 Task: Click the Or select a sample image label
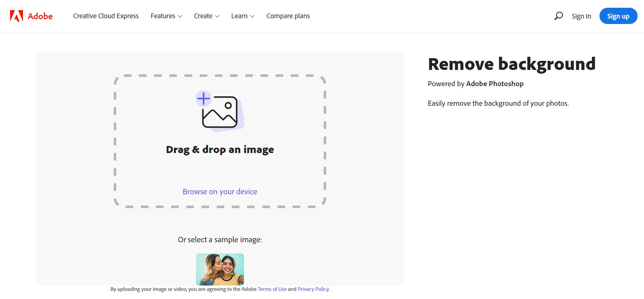[x=220, y=240]
